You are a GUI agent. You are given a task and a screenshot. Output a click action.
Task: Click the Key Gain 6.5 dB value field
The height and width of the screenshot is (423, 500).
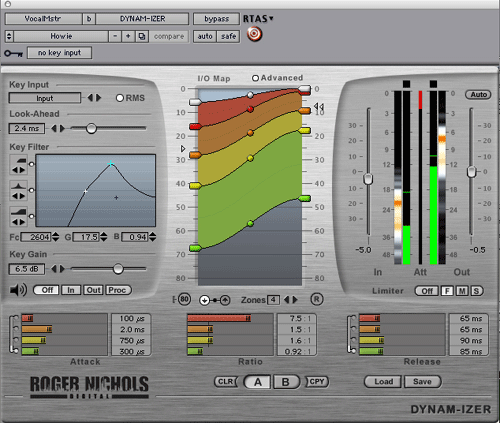[27, 269]
